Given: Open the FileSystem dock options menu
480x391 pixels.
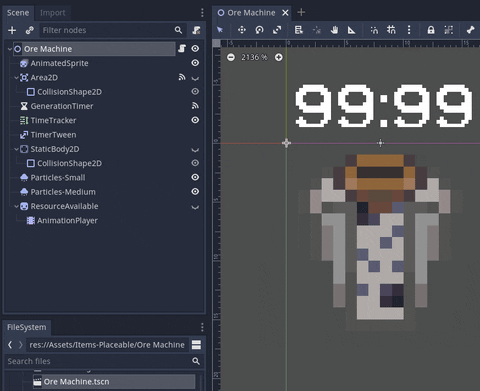Looking at the screenshot, I should 202,327.
